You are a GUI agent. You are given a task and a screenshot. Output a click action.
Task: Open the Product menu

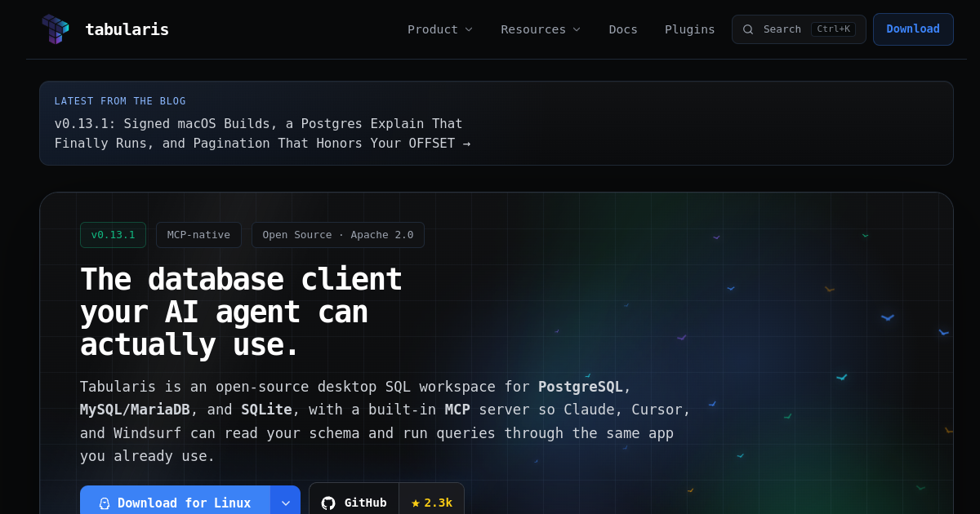(440, 29)
